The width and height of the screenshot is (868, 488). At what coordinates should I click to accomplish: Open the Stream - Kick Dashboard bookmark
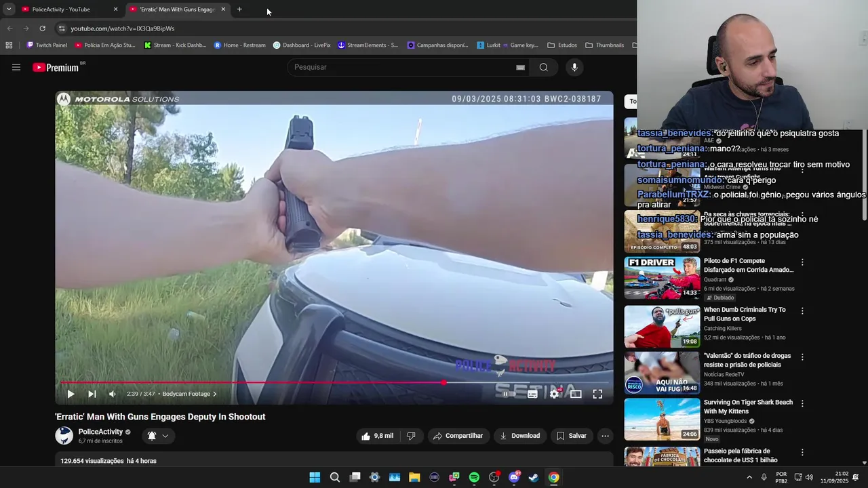[x=175, y=45]
